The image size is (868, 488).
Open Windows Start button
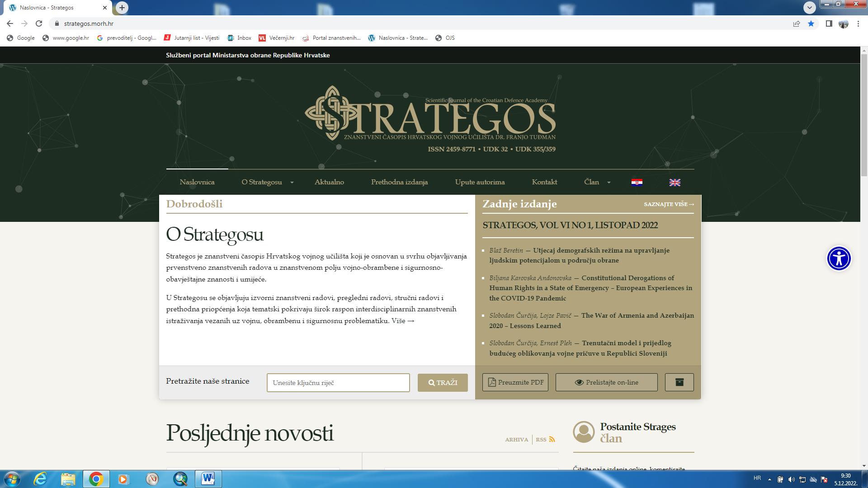tap(12, 479)
